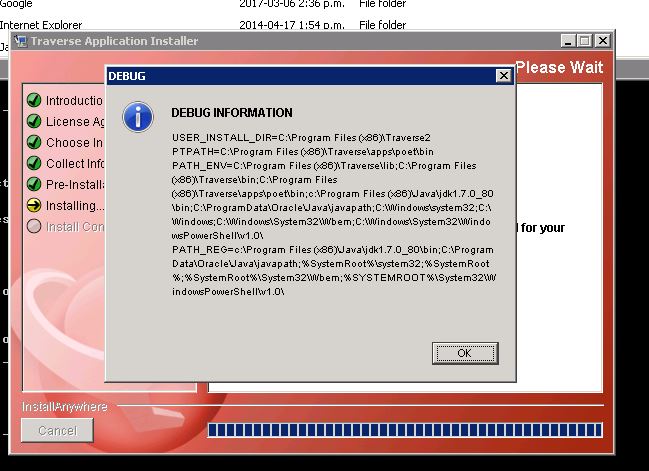Click the OK button in DEBUG dialog
Image resolution: width=649 pixels, height=471 pixels.
[x=465, y=353]
